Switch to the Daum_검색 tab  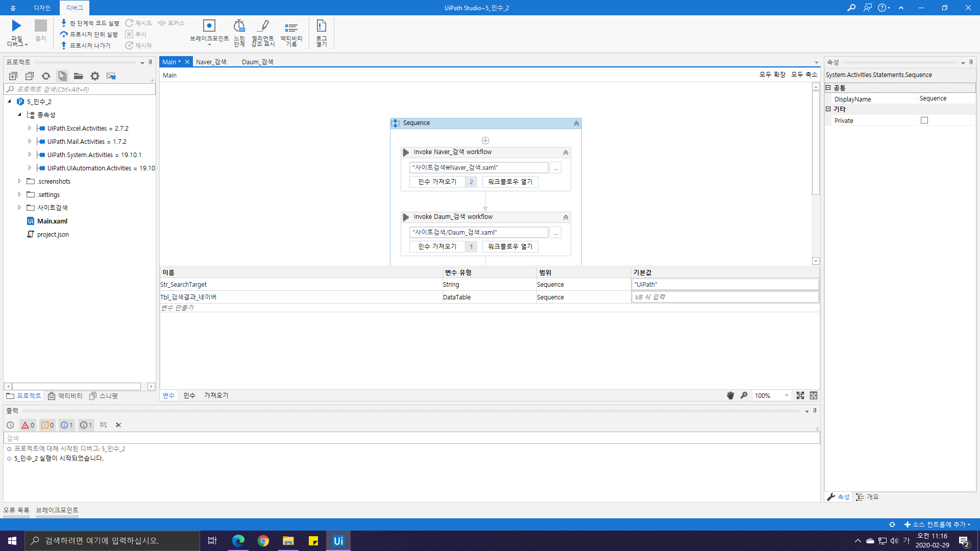point(257,62)
